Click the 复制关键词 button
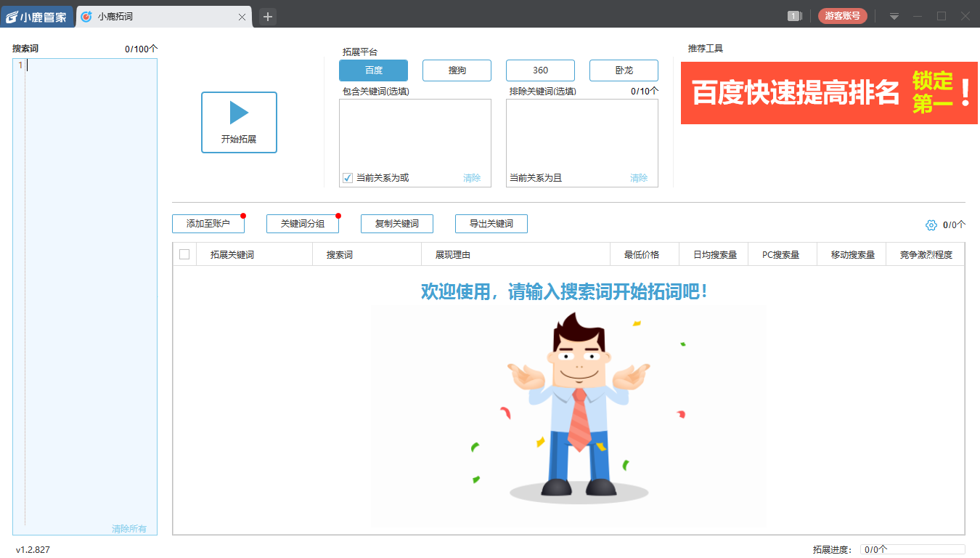 pos(397,224)
